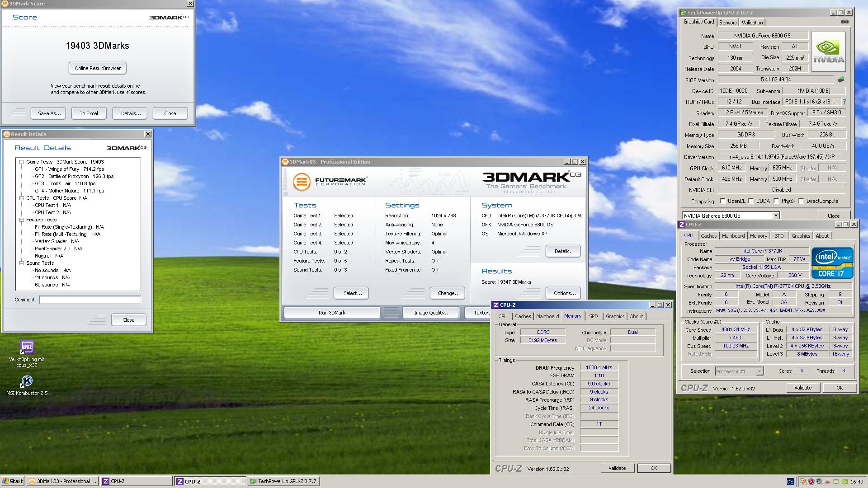Click the Bus Interface question mark icon
This screenshot has height=488, width=868.
(844, 102)
